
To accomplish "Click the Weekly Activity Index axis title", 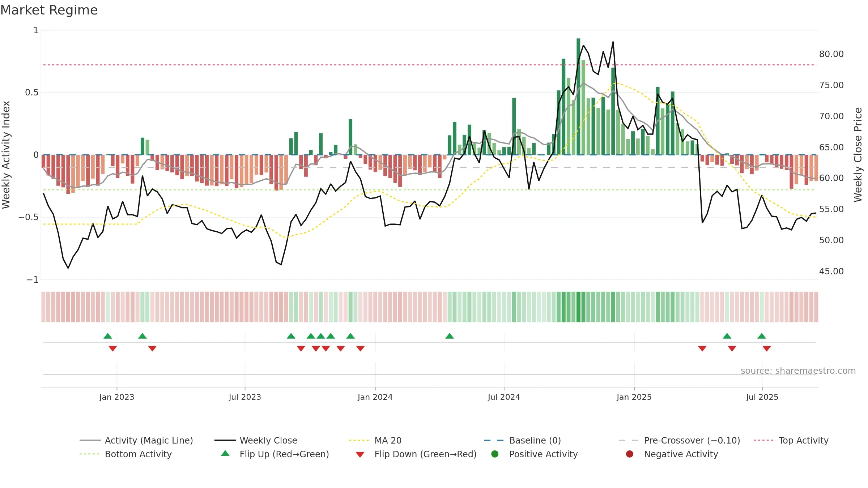I will pyautogui.click(x=6, y=155).
